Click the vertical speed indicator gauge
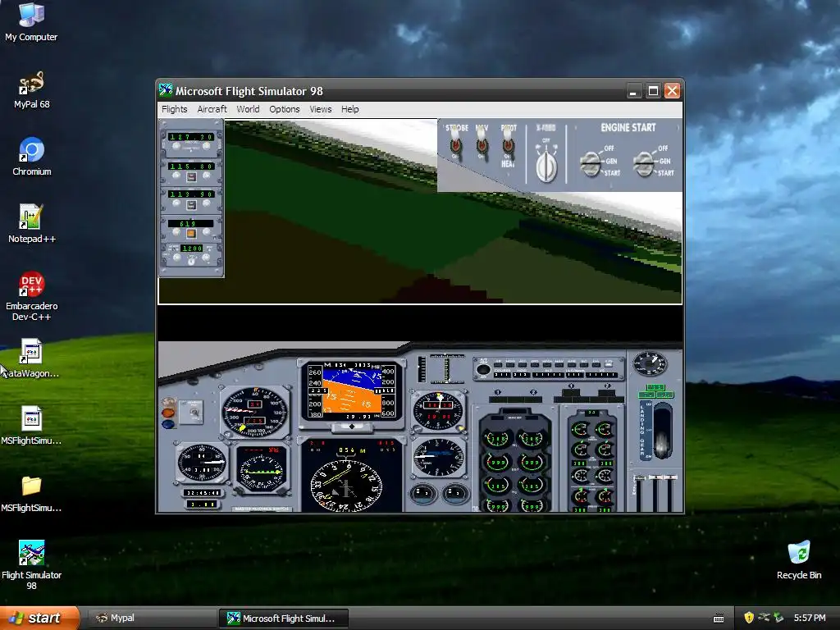Image resolution: width=840 pixels, height=630 pixels. (x=438, y=458)
